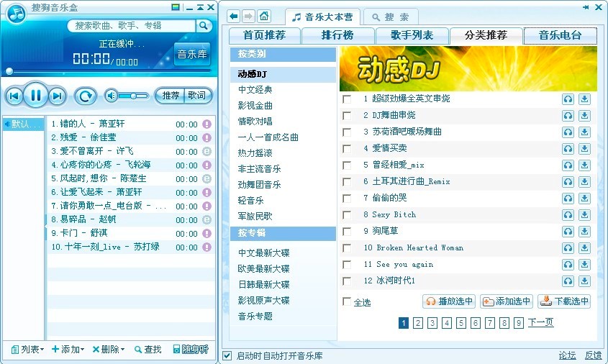
Task: Open the 论坛 forum link
Action: 567,355
